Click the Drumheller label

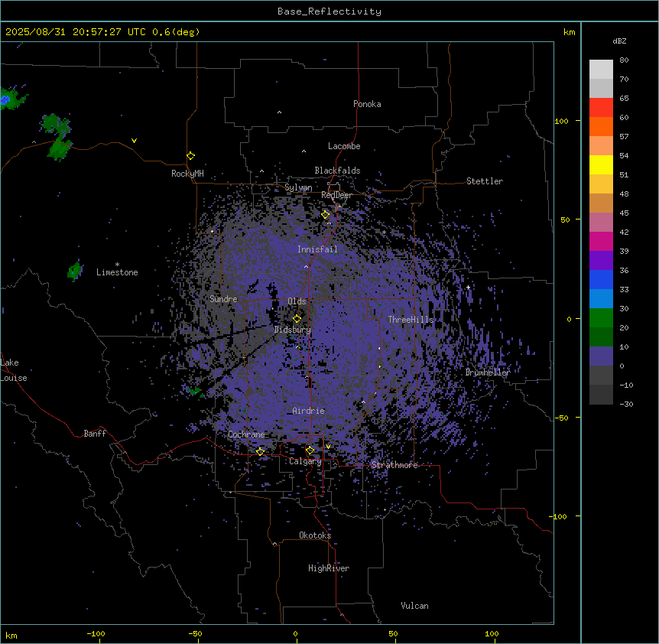tap(488, 372)
